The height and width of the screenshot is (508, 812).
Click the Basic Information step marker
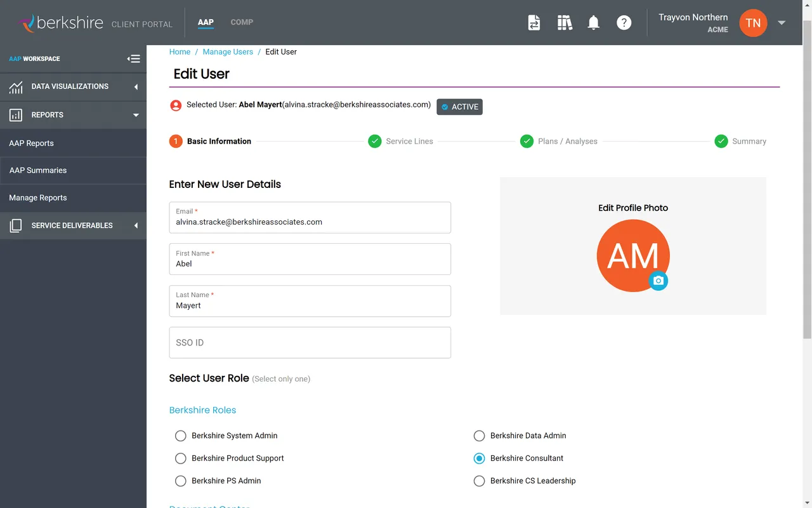(176, 141)
